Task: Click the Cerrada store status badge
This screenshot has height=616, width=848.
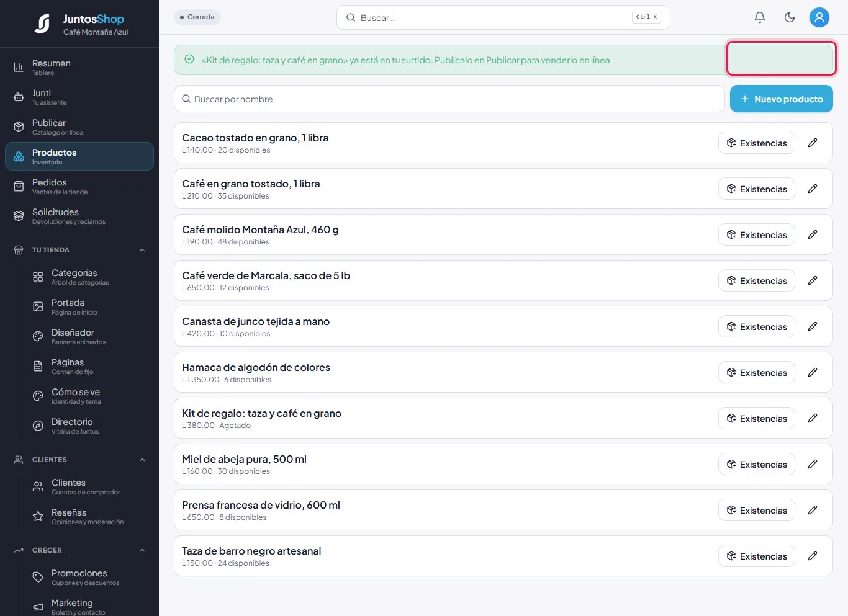Action: (x=197, y=17)
